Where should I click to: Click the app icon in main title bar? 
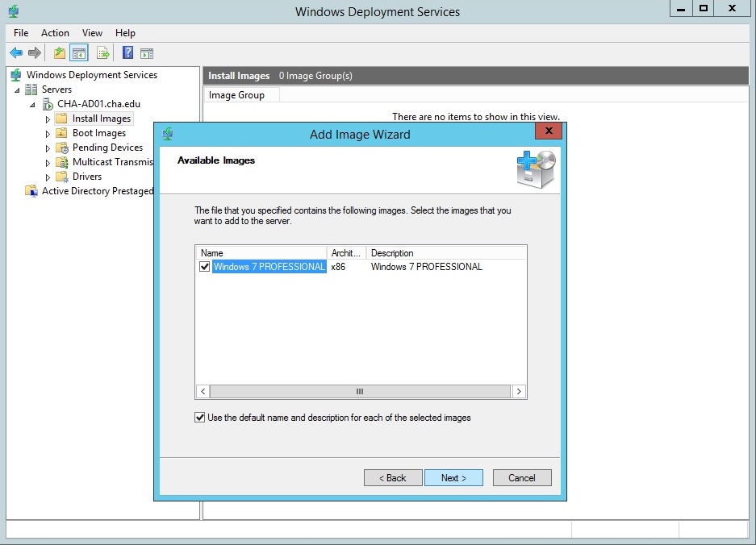(14, 11)
